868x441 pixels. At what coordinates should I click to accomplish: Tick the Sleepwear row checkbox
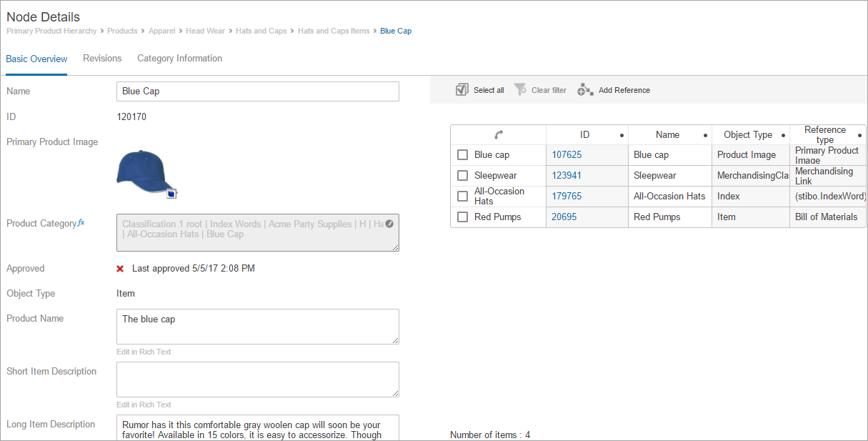click(462, 176)
